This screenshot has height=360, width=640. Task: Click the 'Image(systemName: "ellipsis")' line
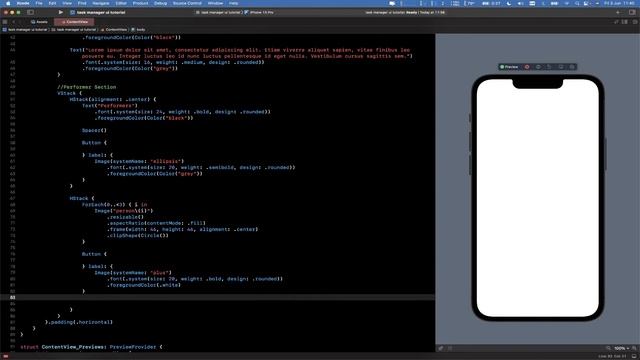139,161
